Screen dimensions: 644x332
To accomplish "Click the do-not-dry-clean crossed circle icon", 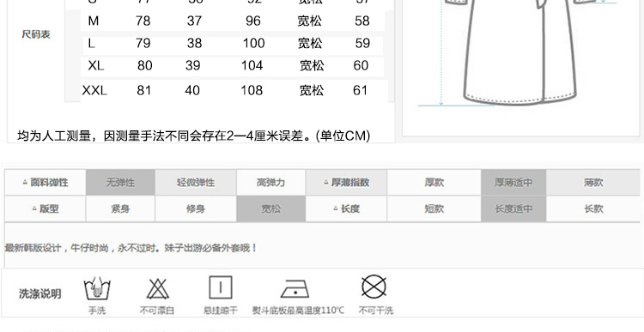I will pyautogui.click(x=374, y=287).
